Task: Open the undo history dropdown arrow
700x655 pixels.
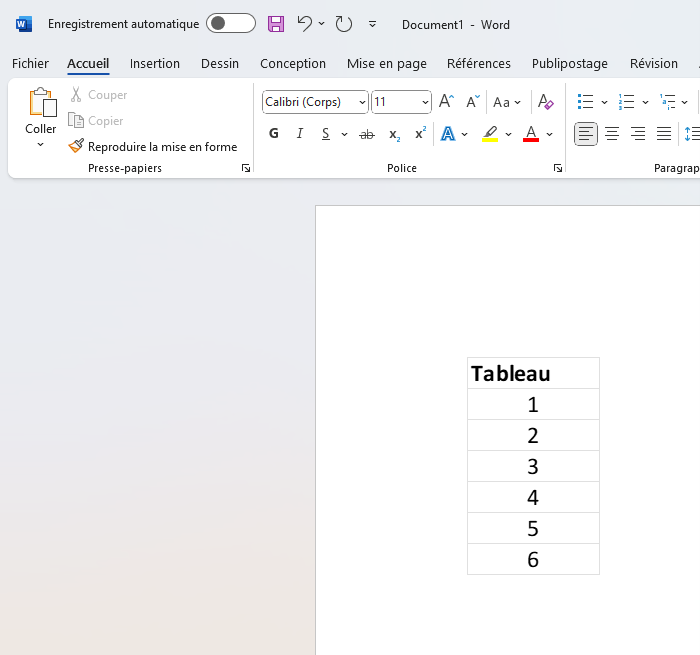Action: (x=321, y=24)
